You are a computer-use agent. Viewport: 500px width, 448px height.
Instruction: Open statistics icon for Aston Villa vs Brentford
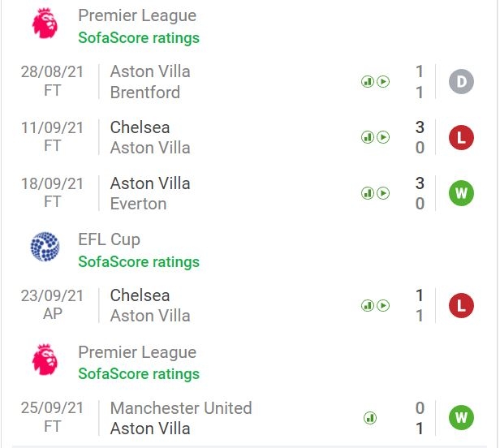[368, 82]
